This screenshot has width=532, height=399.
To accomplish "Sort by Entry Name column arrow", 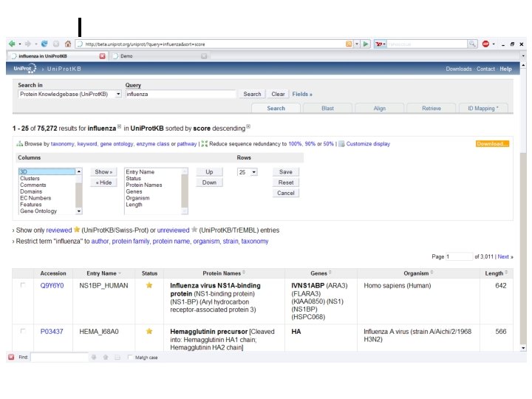I will click(120, 273).
